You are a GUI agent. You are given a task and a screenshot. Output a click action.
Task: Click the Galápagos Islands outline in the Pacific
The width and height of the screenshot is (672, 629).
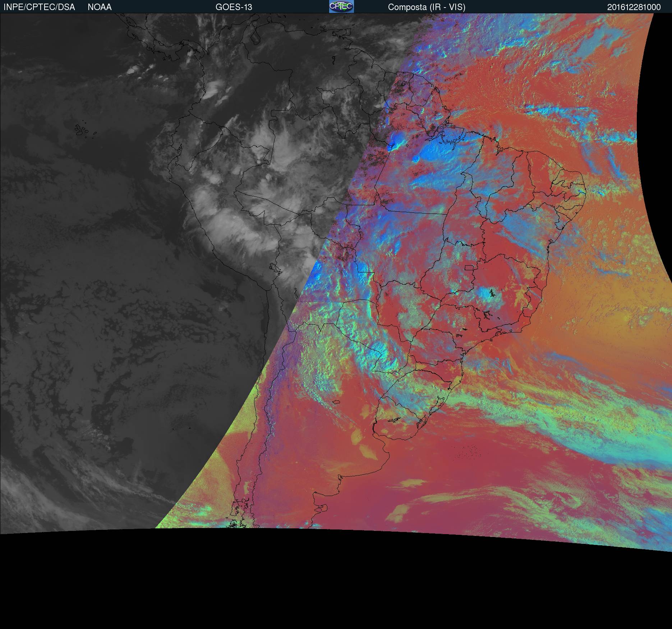[81, 130]
